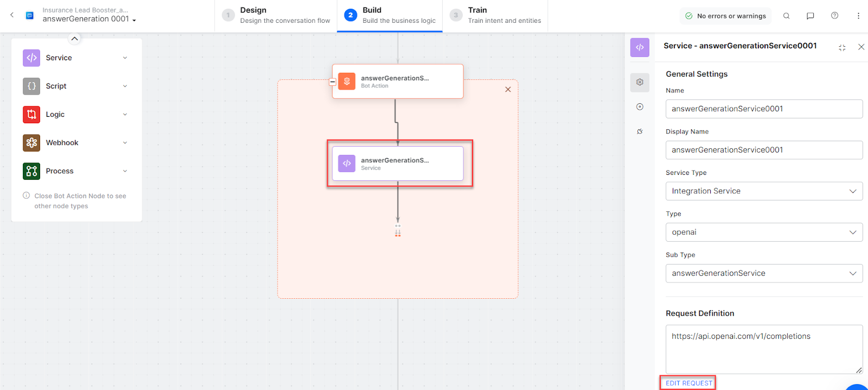Open the search magnifier in top bar
Viewport: 868px width, 390px height.
tap(786, 16)
